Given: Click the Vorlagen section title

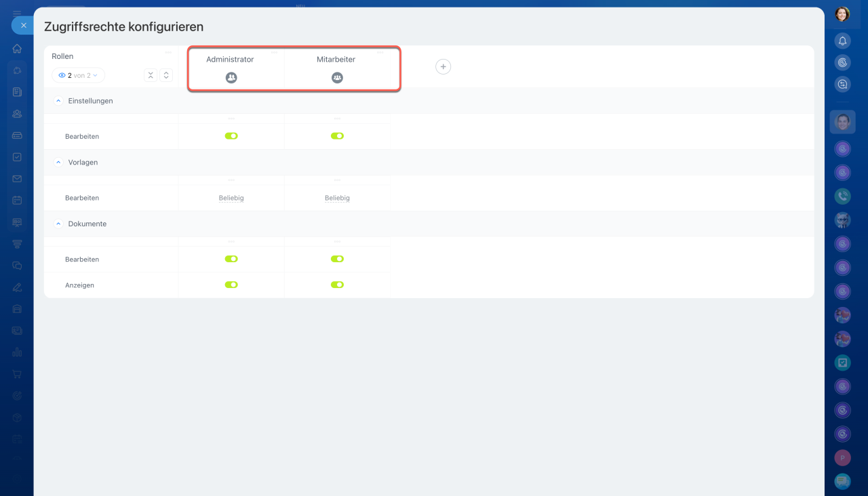Looking at the screenshot, I should 83,163.
